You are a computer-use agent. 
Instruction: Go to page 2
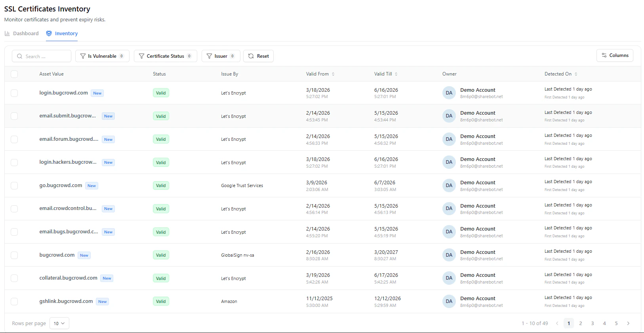(x=581, y=324)
